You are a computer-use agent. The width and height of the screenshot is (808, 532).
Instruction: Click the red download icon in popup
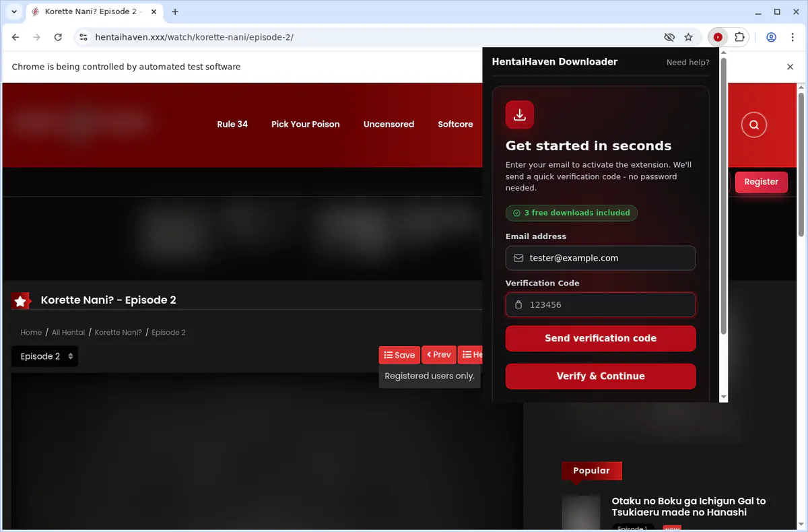tap(520, 115)
